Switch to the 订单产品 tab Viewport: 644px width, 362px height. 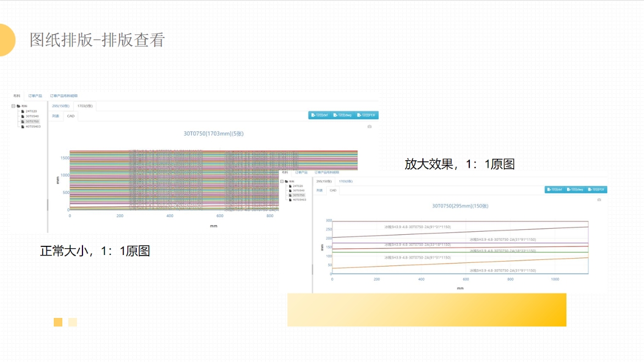35,95
